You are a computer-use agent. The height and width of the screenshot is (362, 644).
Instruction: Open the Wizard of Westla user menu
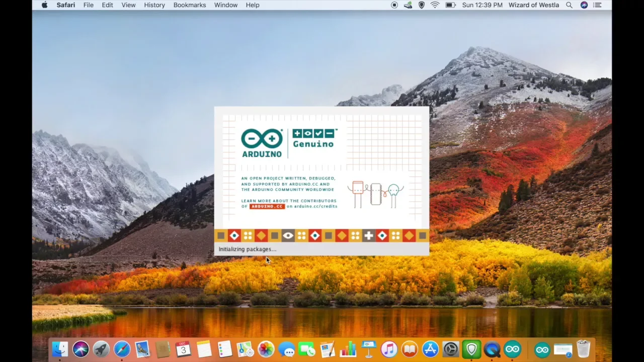533,5
